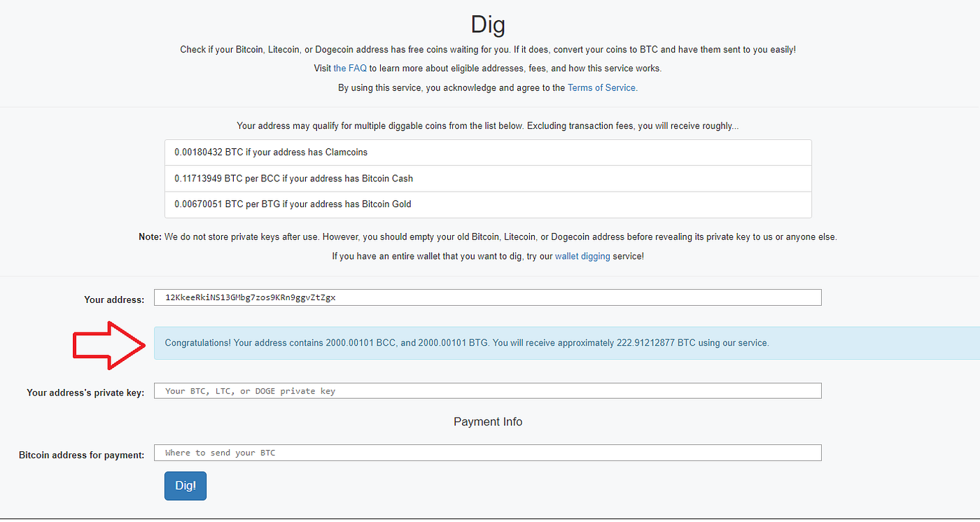The height and width of the screenshot is (522, 980).
Task: Click the blue Dig! button
Action: [185, 486]
